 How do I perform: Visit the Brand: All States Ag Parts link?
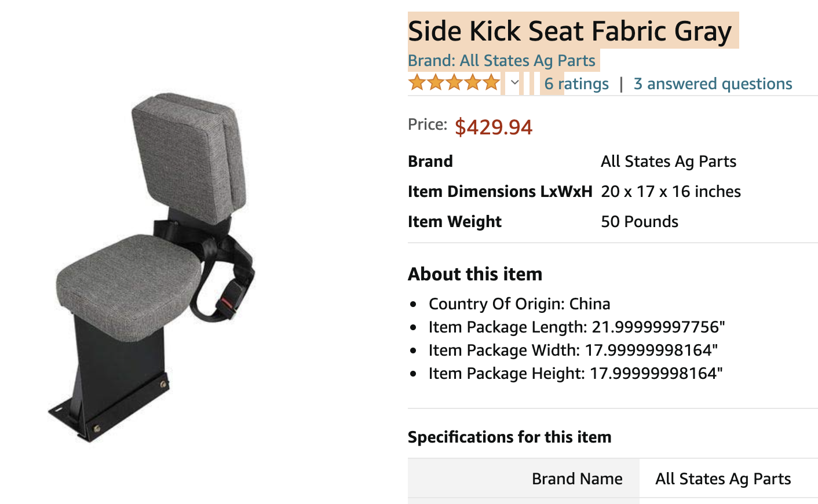(x=501, y=61)
